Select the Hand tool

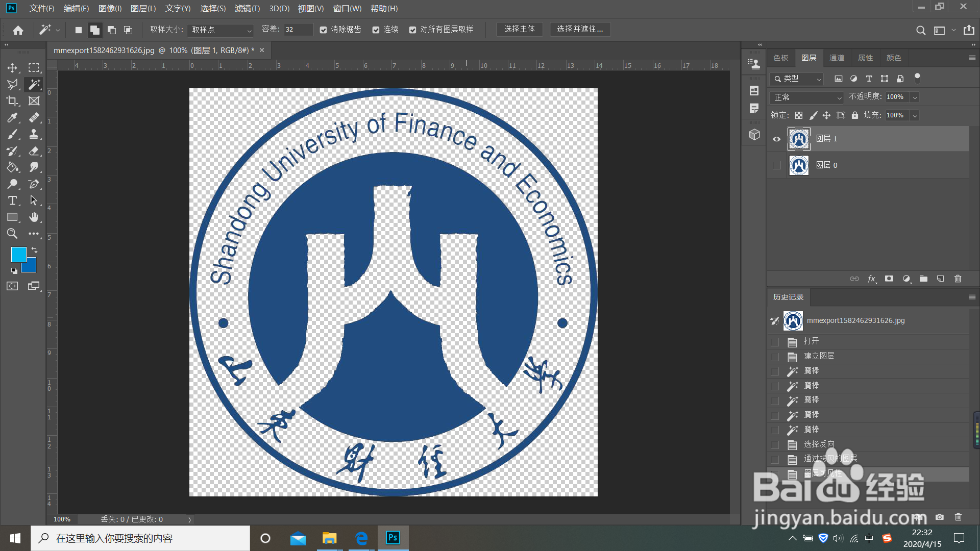pyautogui.click(x=34, y=217)
